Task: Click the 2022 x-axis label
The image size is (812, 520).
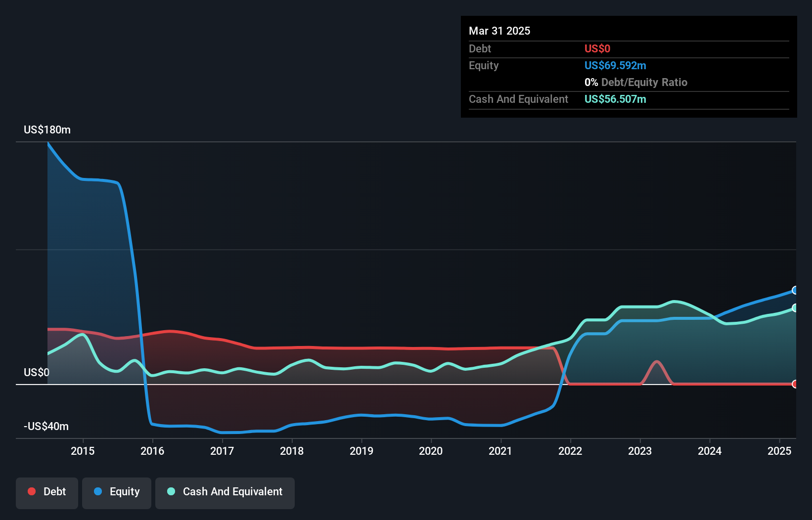Action: [570, 451]
